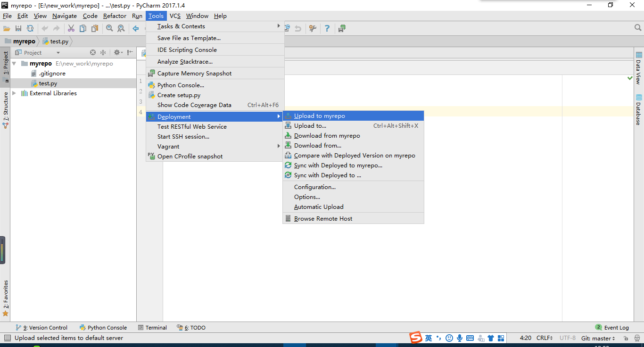644x347 pixels.
Task: Click the Save All floppy disk icon
Action: [x=18, y=29]
